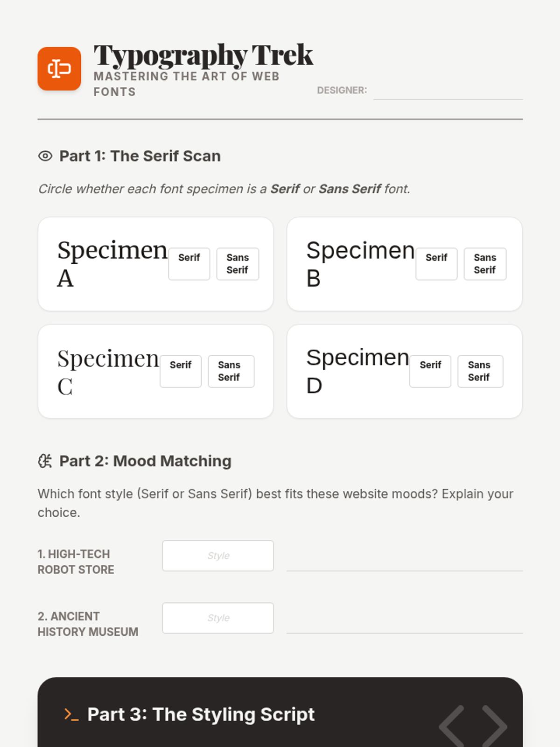Choose Sans Serif for Specimen B
The width and height of the screenshot is (560, 747).
click(485, 264)
